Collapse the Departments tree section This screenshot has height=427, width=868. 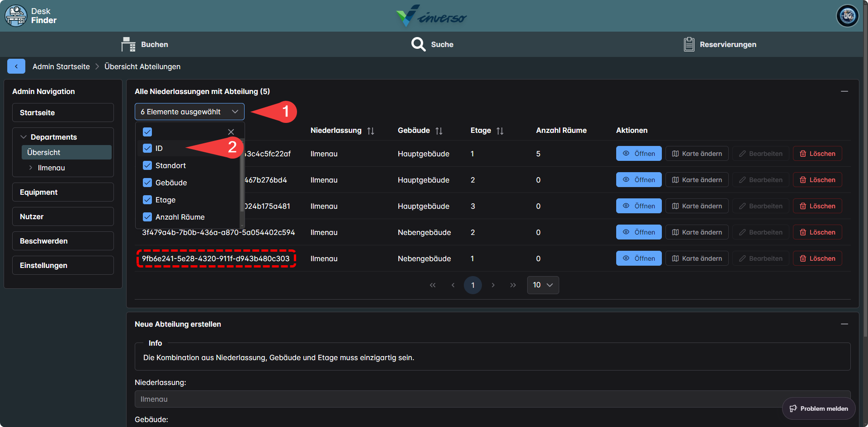coord(24,137)
